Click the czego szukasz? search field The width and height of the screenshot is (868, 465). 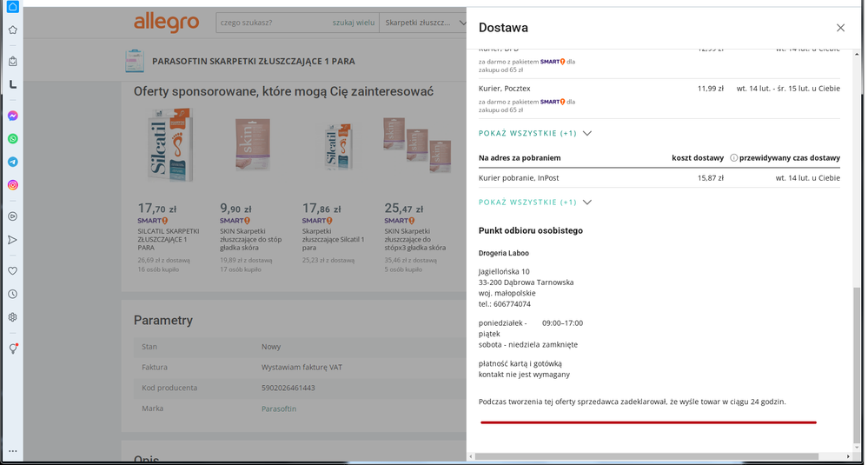click(x=274, y=23)
